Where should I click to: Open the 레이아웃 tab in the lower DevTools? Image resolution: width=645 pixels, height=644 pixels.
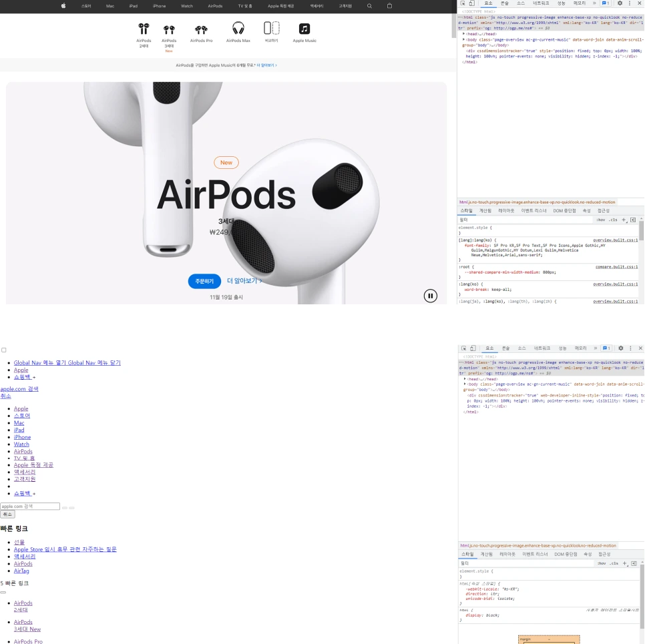507,555
